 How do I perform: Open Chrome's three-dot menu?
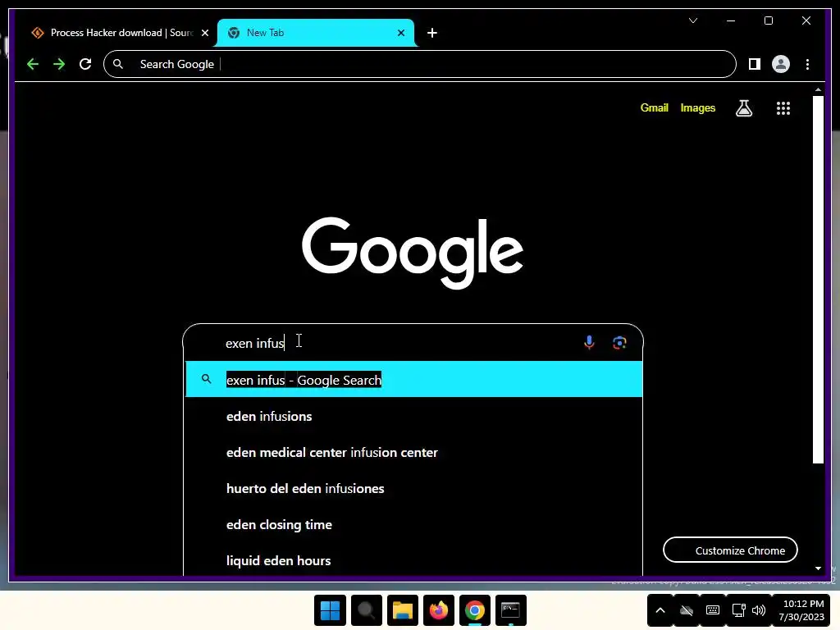point(807,64)
